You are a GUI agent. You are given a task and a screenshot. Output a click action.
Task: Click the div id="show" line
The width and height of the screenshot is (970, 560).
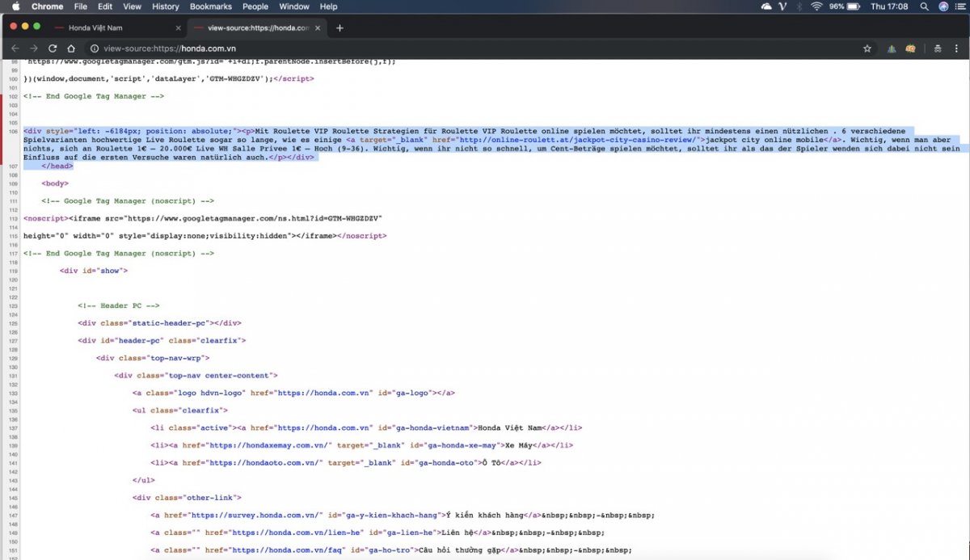94,271
